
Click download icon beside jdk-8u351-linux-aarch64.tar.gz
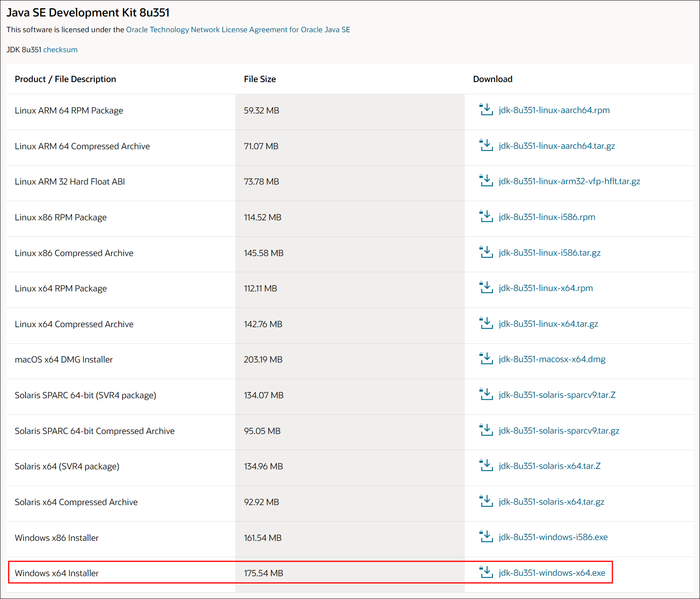(x=486, y=145)
